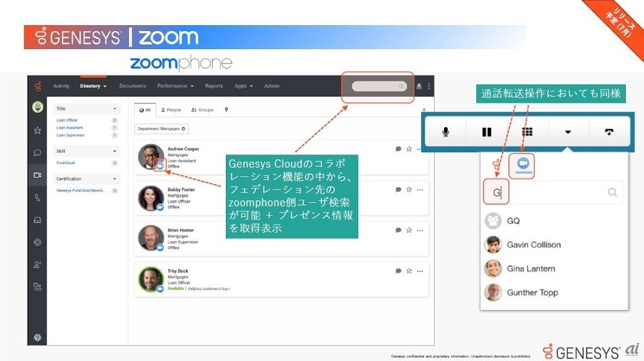The image size is (644, 361).
Task: Open the Phone calls icon in sidebar
Action: pyautogui.click(x=37, y=198)
